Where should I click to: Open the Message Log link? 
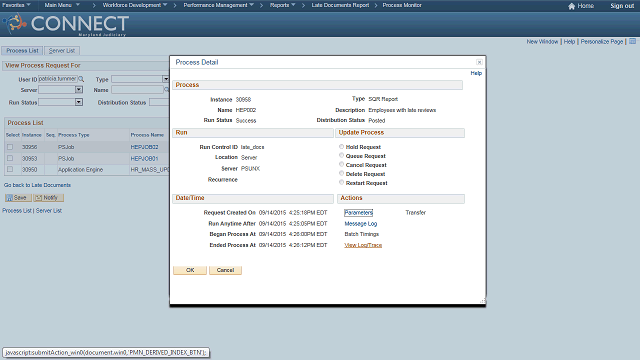pyautogui.click(x=361, y=224)
